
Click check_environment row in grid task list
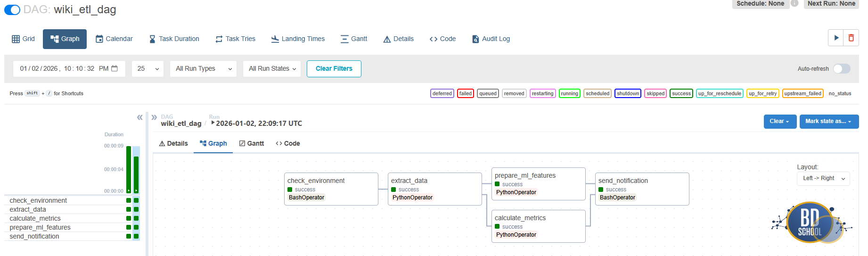[x=72, y=200]
